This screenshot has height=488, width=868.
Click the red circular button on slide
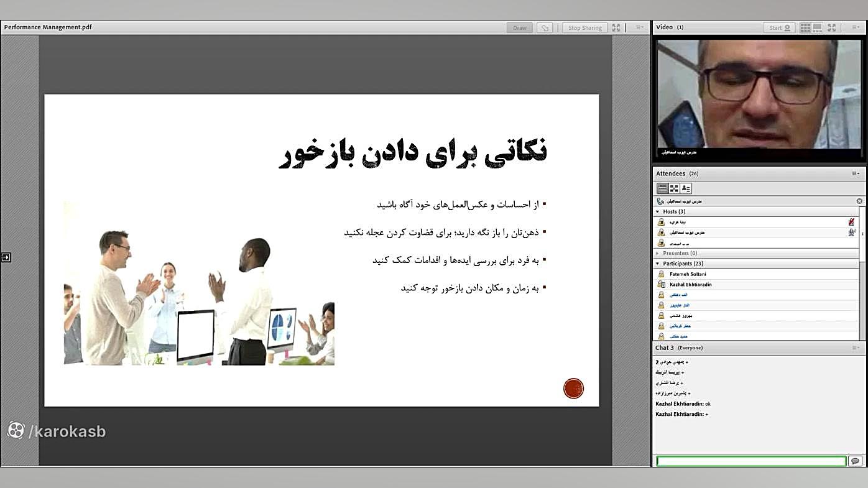point(573,389)
